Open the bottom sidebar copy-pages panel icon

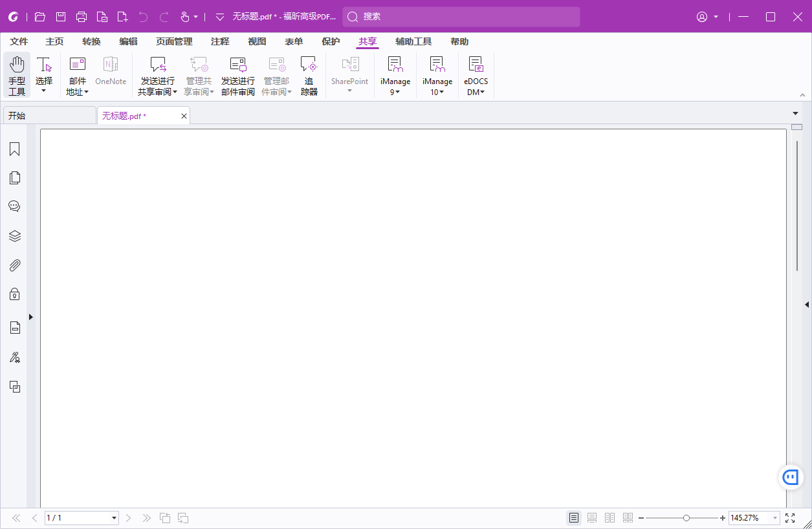pyautogui.click(x=14, y=387)
